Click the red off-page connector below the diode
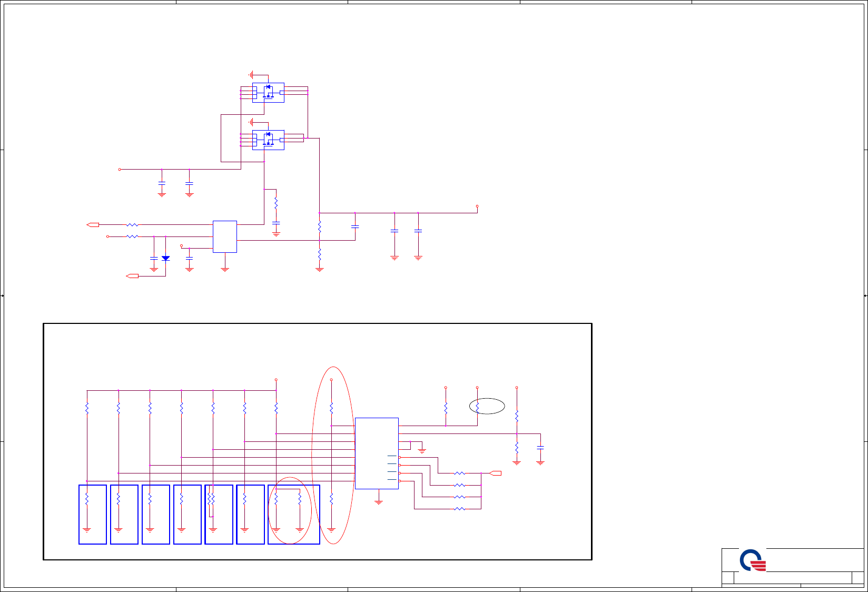The image size is (868, 592). 132,276
